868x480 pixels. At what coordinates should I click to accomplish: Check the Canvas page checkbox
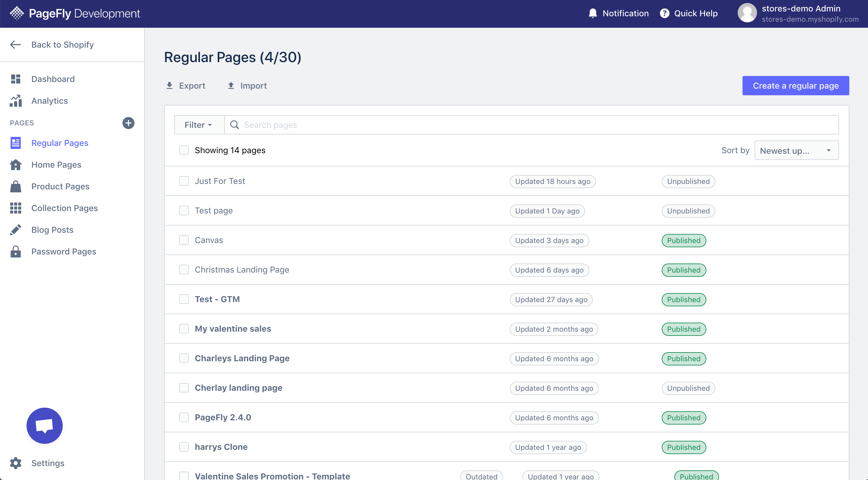click(x=184, y=240)
